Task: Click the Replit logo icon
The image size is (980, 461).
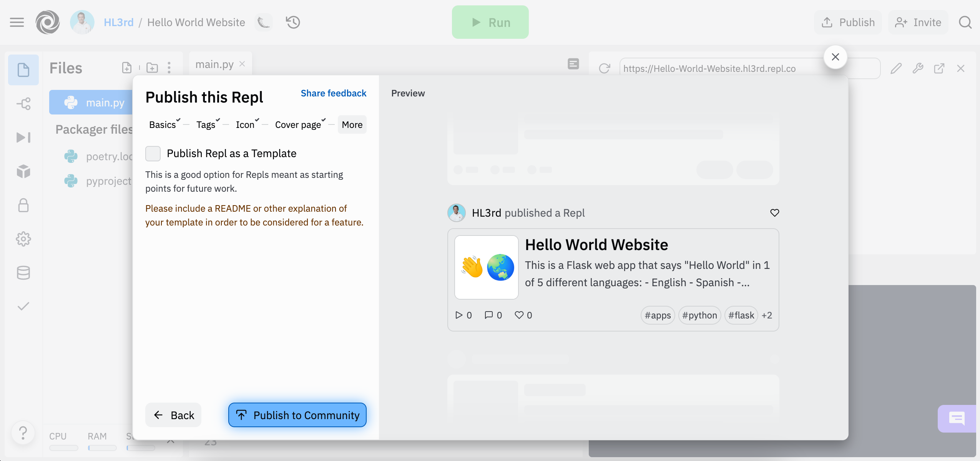Action: 48,22
